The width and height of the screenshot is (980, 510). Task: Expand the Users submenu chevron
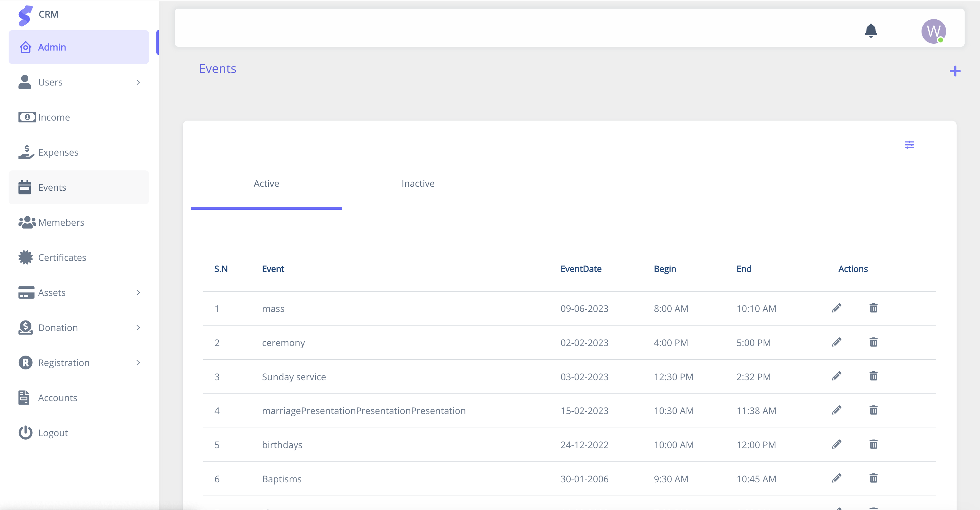(x=138, y=82)
